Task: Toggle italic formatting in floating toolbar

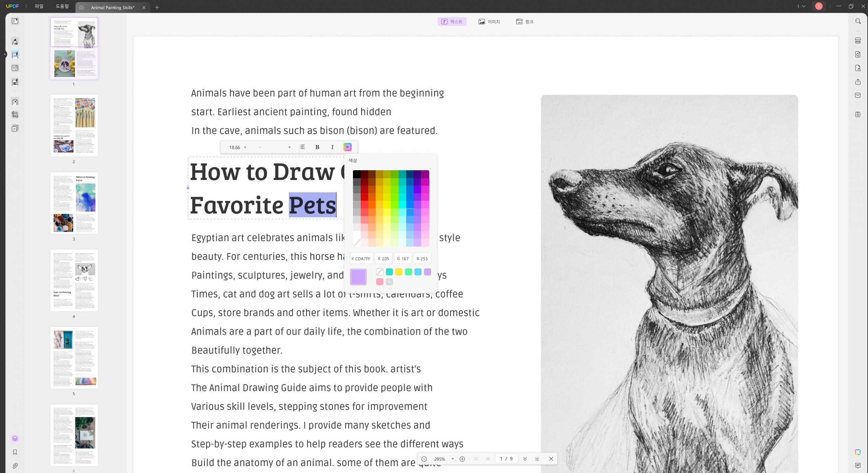Action: pos(332,147)
